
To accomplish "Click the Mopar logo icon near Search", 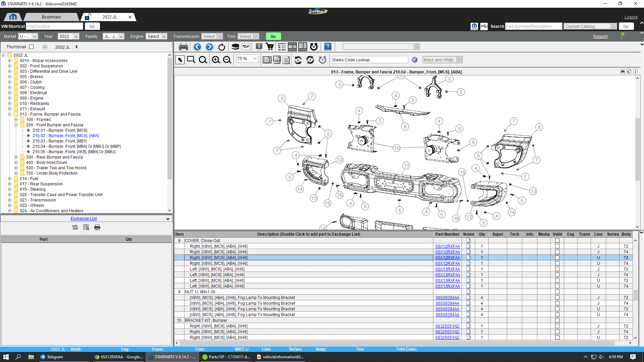I will (474, 26).
